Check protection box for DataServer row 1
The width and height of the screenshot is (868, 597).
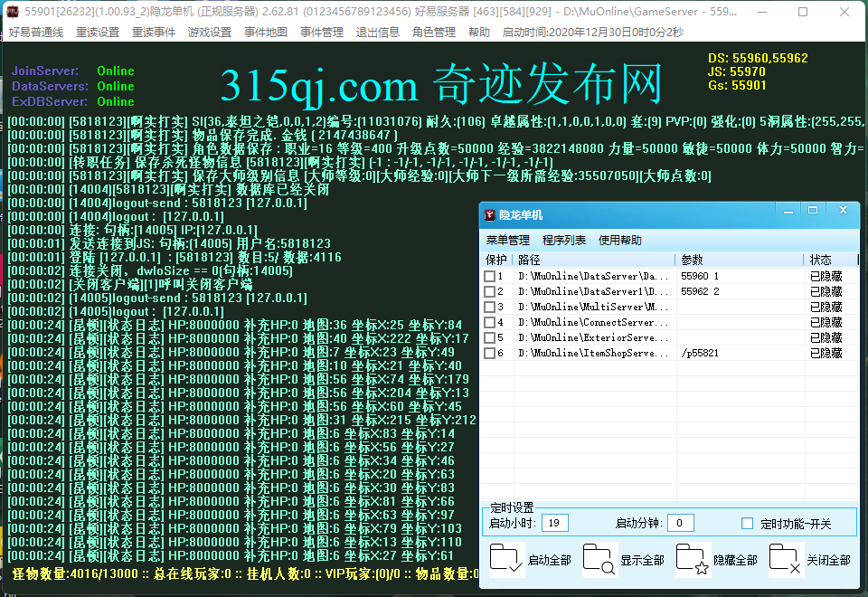click(x=489, y=276)
